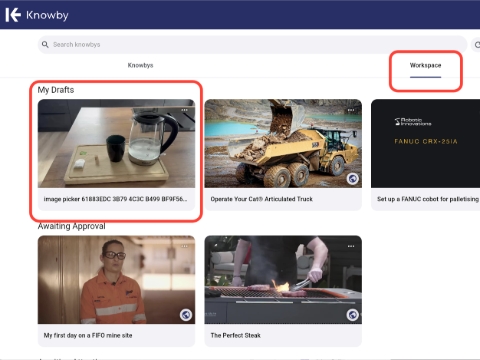
Task: Open the Cat Articulated Truck thumbnail
Action: [x=283, y=143]
